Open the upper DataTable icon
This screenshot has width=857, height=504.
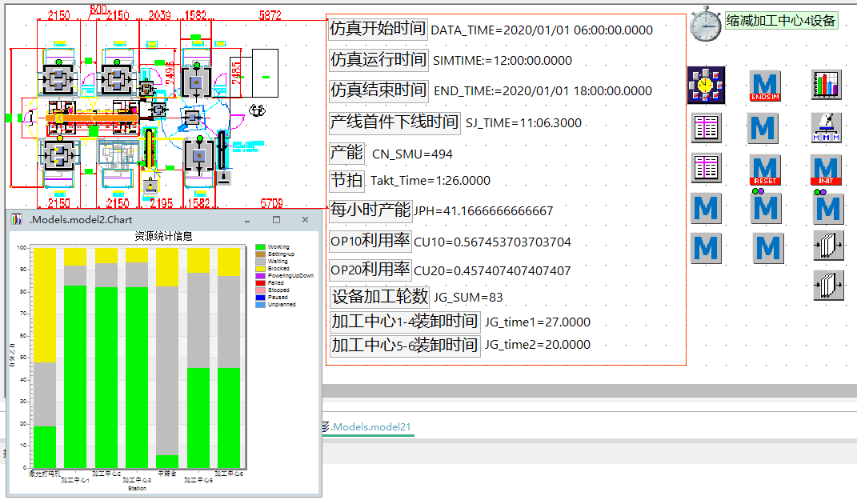(x=706, y=127)
